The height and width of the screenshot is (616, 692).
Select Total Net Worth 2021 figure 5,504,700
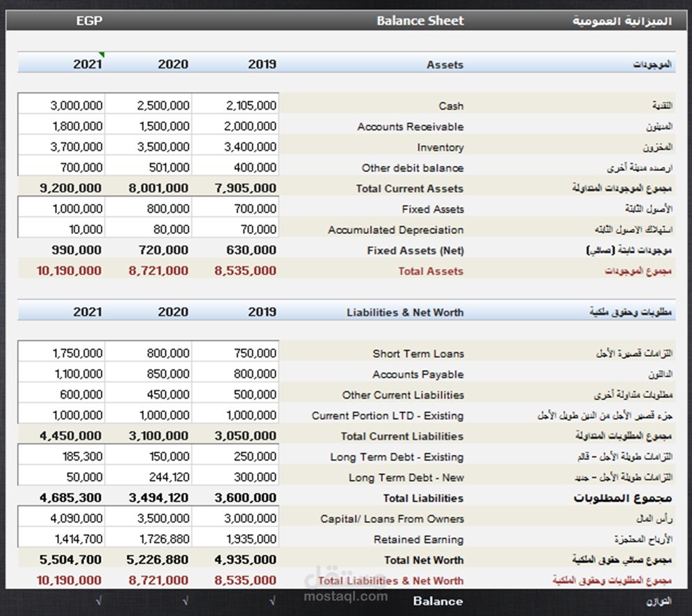[71, 560]
